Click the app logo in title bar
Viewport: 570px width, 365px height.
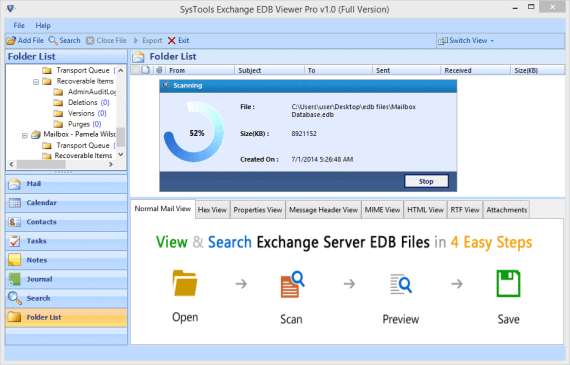[10, 8]
